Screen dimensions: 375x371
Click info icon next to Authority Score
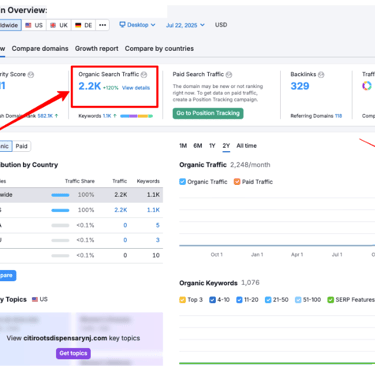point(31,75)
